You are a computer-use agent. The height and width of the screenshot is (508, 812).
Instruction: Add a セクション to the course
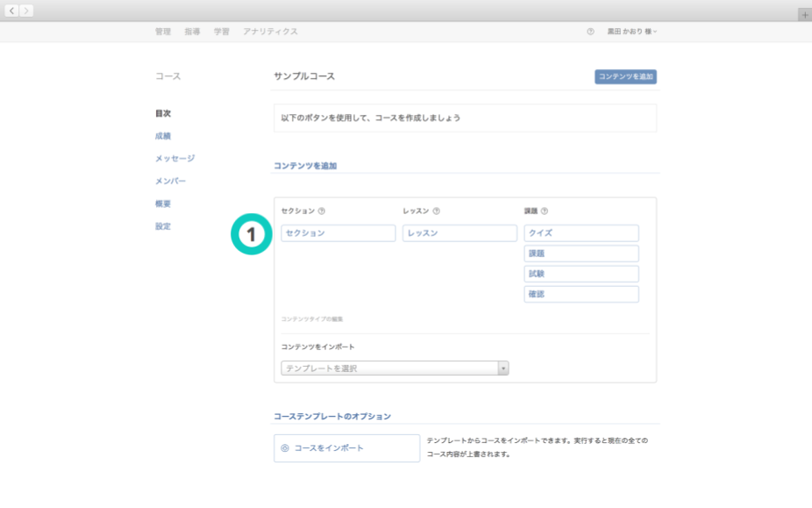point(338,233)
